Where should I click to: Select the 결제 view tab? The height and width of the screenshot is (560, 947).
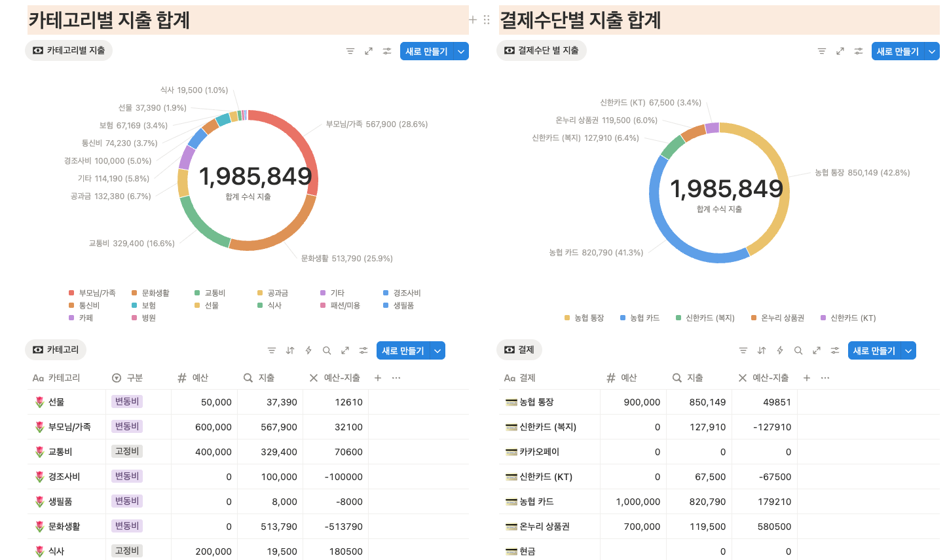[519, 350]
